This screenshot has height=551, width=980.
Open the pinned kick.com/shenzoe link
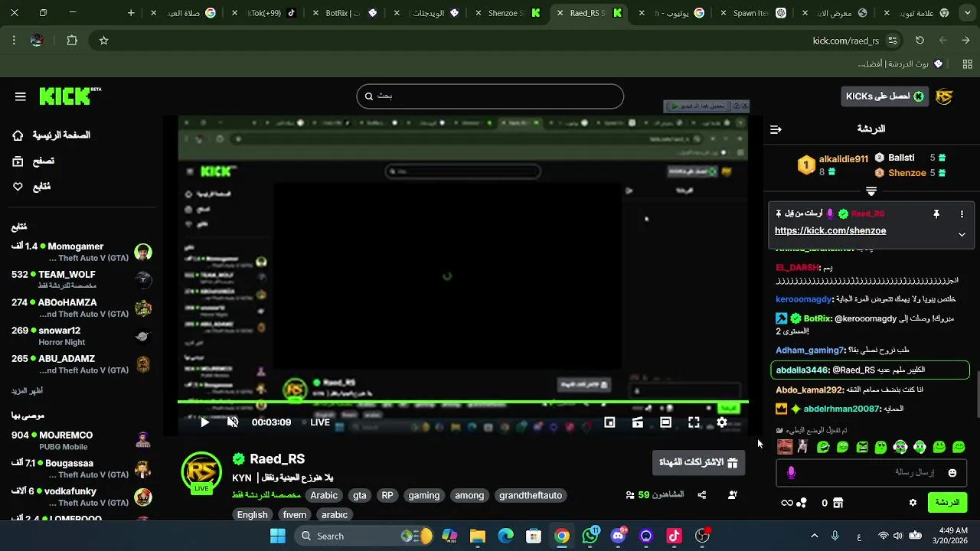coord(830,230)
